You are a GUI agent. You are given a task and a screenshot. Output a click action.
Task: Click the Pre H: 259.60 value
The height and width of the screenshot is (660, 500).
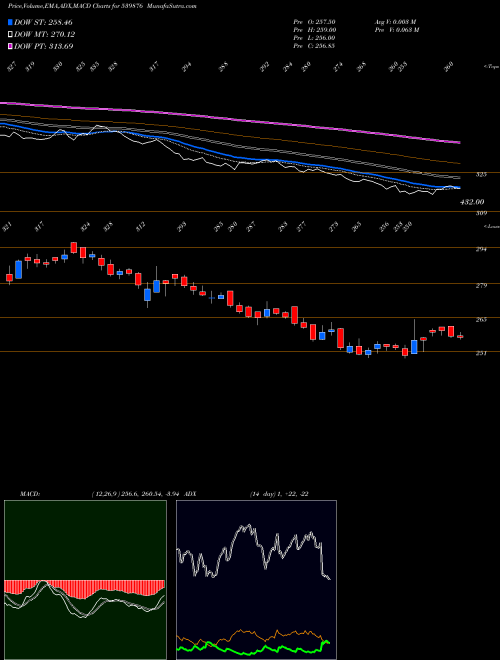coord(314,30)
